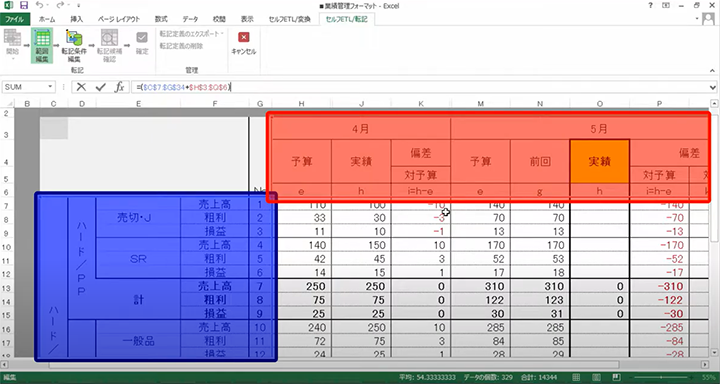Viewport: 720px width, 384px height.
Task: Collapse the ribbon with the chevron
Action: 712,71
